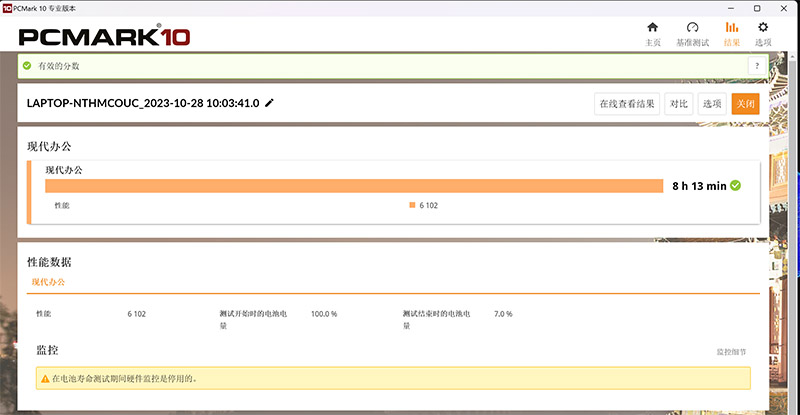The width and height of the screenshot is (800, 415).
Task: Select the 结果 results bar-chart icon
Action: [x=732, y=28]
